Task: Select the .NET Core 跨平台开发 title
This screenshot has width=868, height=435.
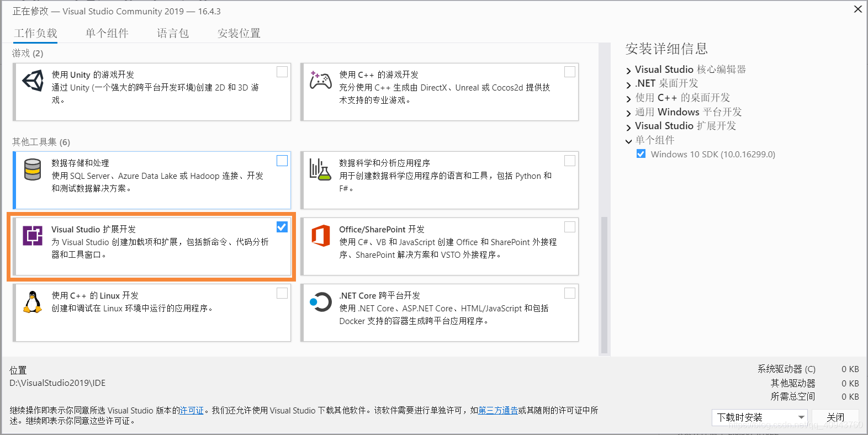Action: pyautogui.click(x=379, y=295)
